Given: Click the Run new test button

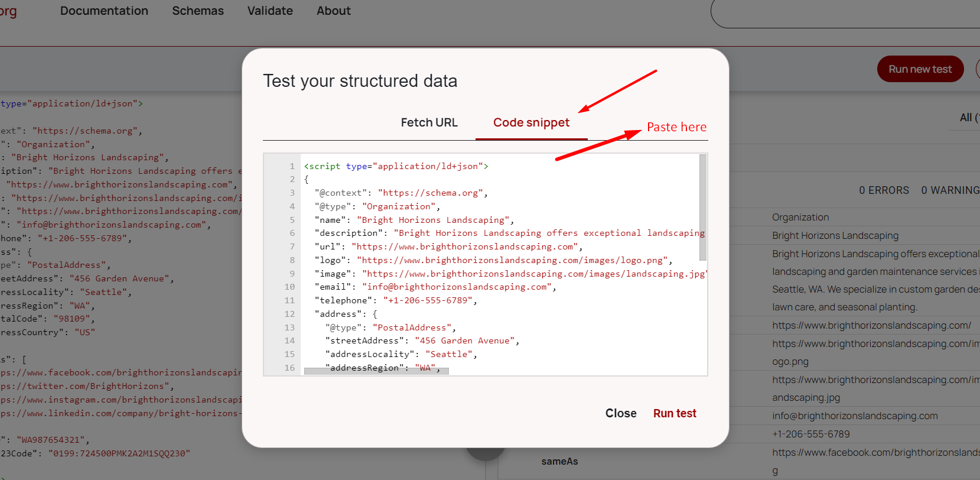Looking at the screenshot, I should (x=920, y=69).
